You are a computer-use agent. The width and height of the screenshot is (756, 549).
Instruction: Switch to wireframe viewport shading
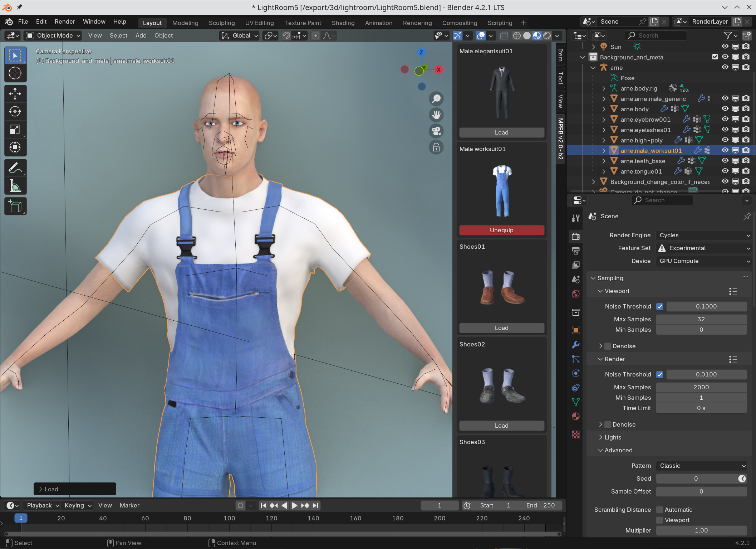(517, 35)
